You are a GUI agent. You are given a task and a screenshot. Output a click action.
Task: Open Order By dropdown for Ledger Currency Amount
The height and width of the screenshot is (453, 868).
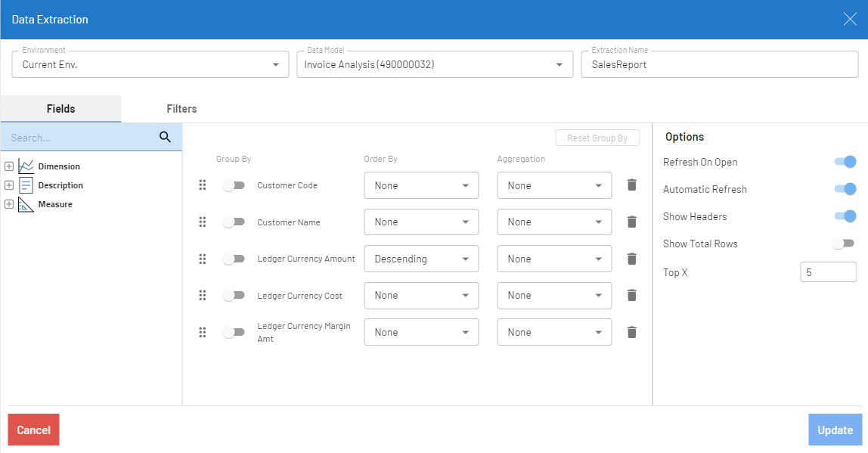pos(421,259)
